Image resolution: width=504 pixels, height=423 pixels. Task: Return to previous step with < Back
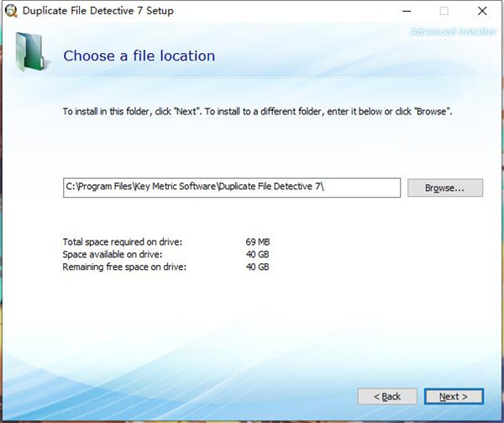pos(387,396)
